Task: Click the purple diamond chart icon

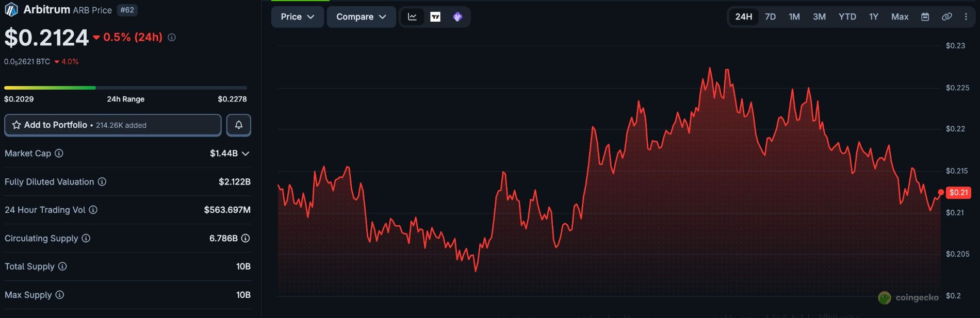Action: click(458, 17)
